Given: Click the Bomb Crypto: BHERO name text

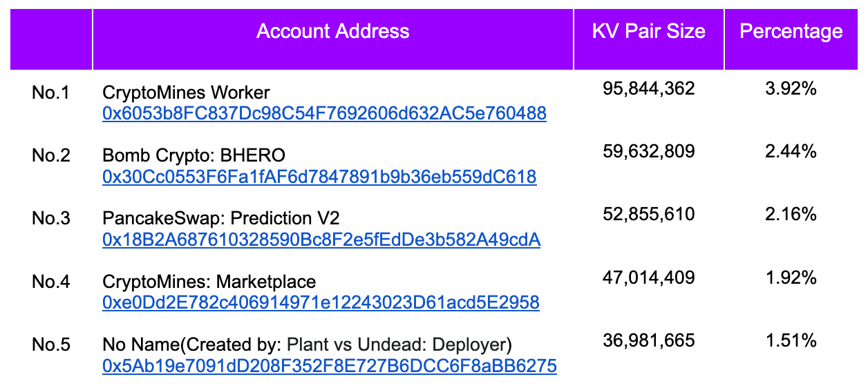Looking at the screenshot, I should coord(194,155).
